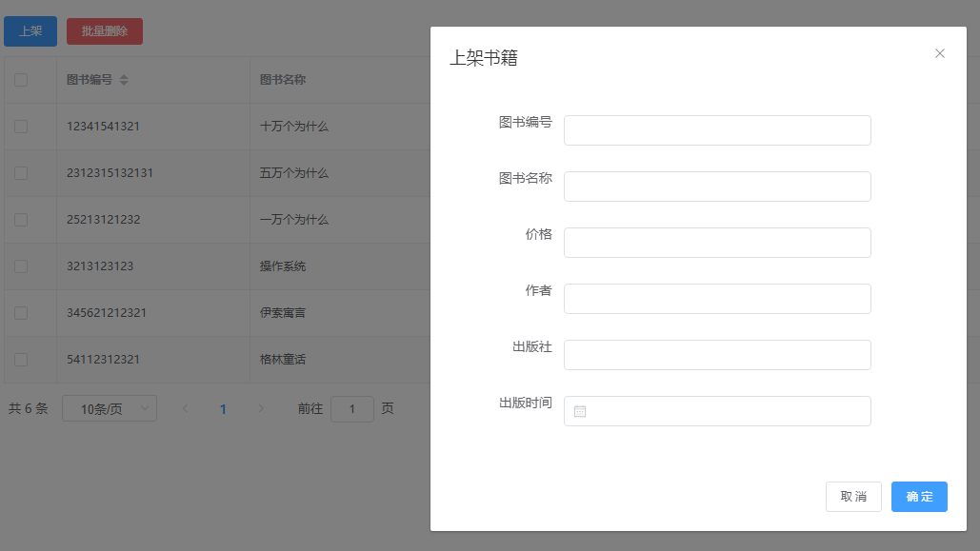The image size is (980, 551).
Task: Tick the checkbox for 格林童话 row
Action: [21, 360]
